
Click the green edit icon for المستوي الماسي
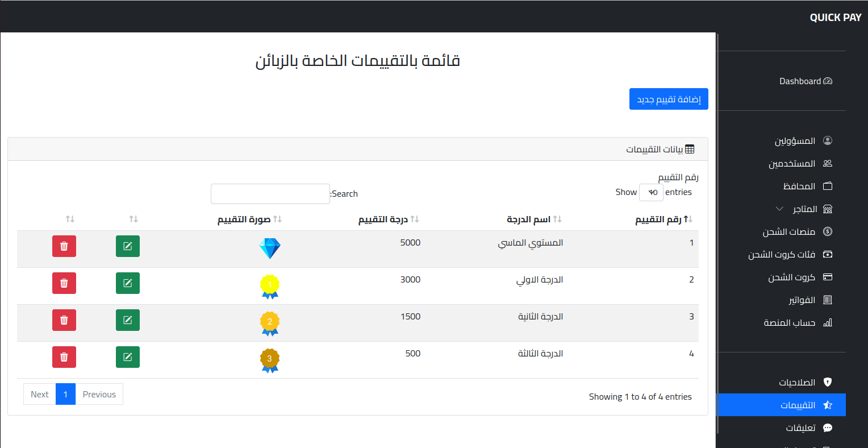[x=128, y=246]
